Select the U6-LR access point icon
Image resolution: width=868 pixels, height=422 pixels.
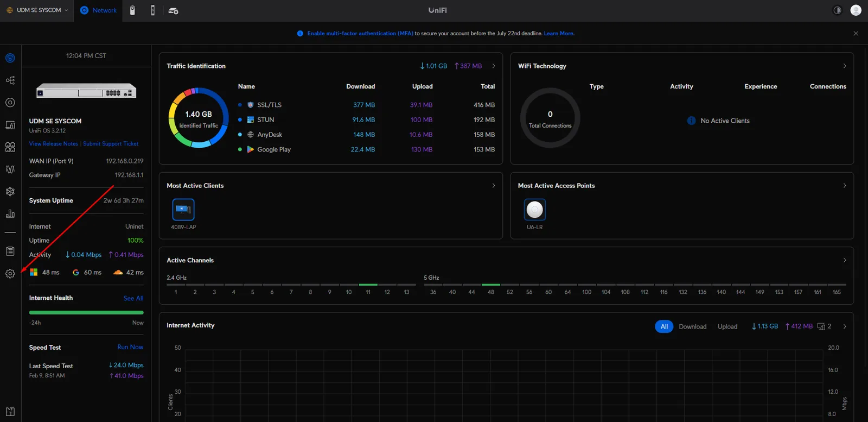tap(535, 210)
